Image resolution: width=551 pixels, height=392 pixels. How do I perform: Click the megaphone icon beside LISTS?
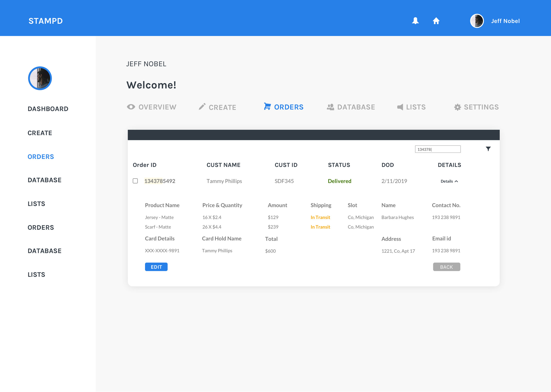click(x=400, y=107)
